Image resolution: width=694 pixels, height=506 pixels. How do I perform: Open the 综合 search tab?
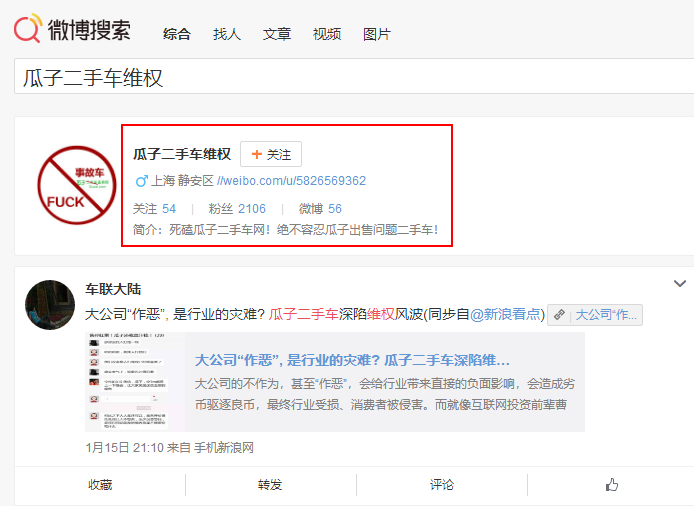coord(177,34)
